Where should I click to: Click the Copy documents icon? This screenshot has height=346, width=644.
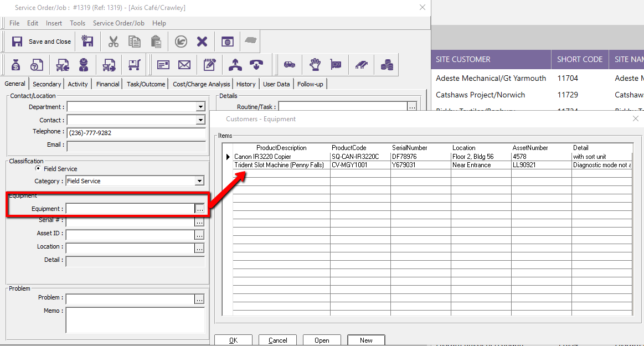point(135,42)
